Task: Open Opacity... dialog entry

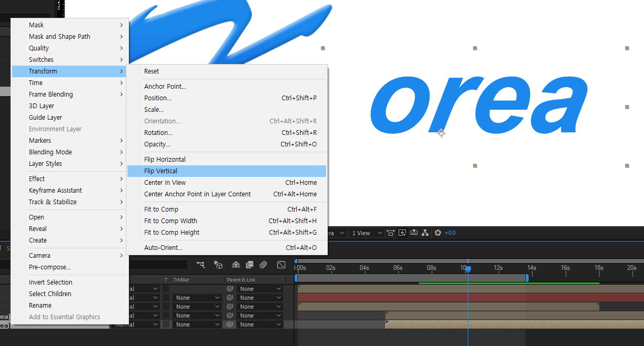Action: 227,144
